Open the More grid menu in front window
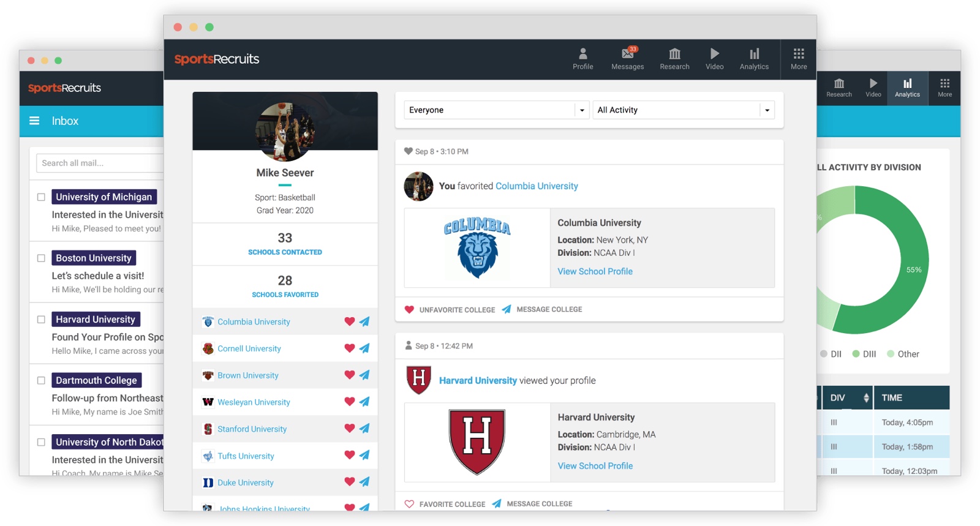The image size is (980, 526). point(799,59)
